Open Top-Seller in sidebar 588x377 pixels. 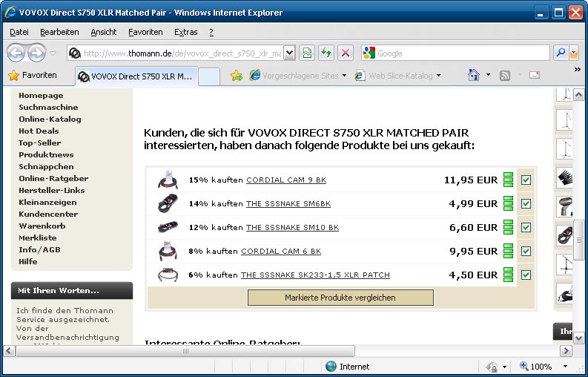(x=39, y=142)
